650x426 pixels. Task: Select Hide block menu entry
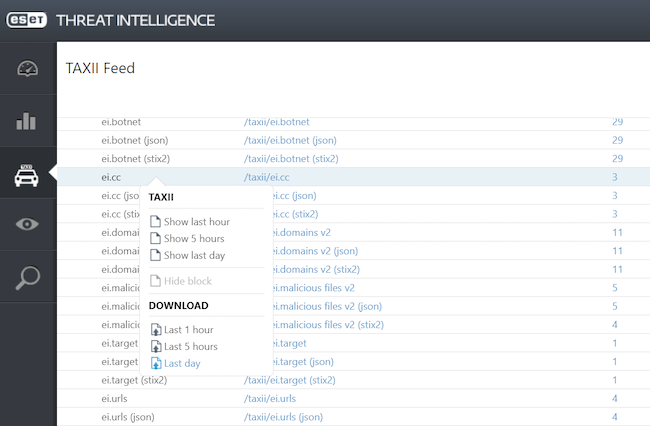(x=187, y=281)
